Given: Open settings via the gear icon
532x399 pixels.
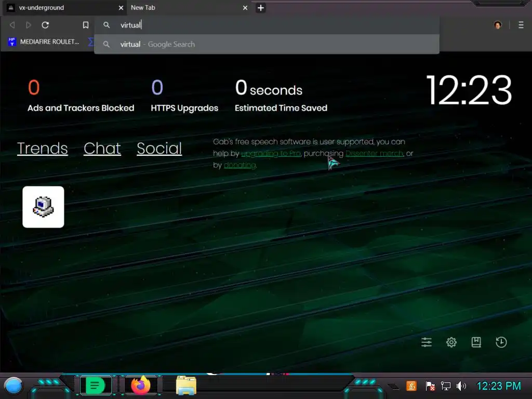Looking at the screenshot, I should (451, 342).
